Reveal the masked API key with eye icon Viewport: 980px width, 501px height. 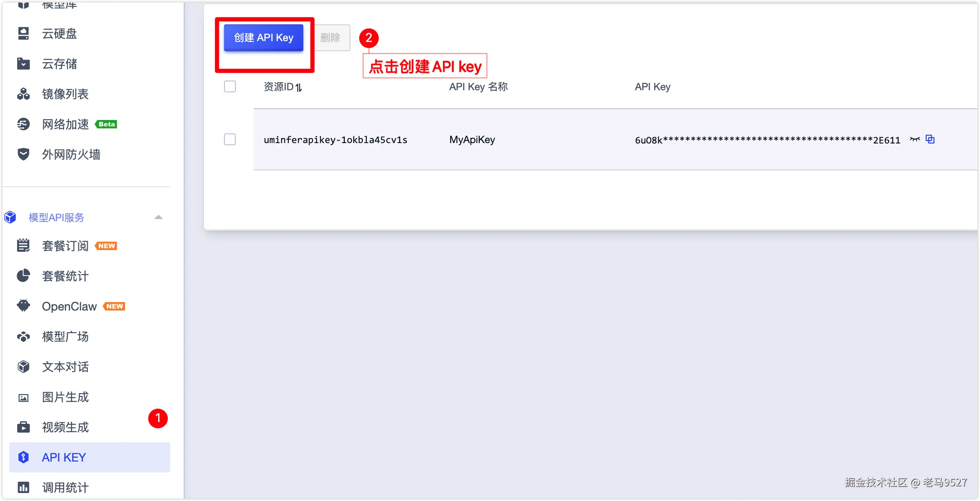(x=915, y=139)
